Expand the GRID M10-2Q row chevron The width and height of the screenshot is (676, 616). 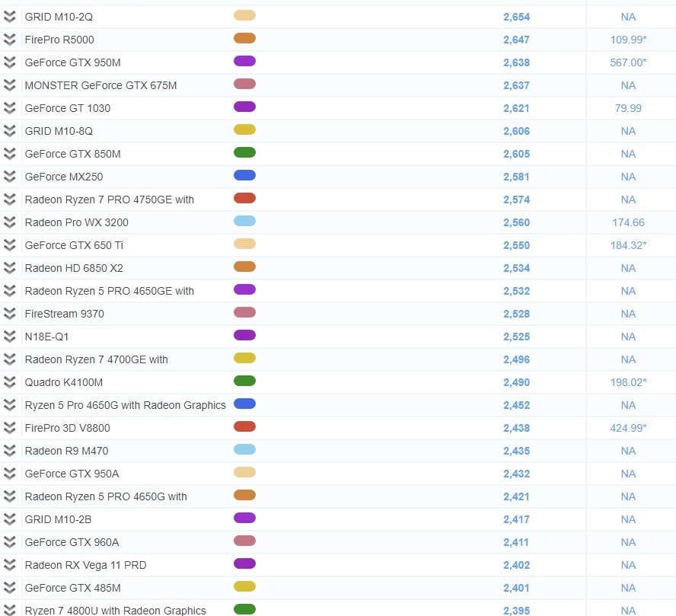click(9, 17)
